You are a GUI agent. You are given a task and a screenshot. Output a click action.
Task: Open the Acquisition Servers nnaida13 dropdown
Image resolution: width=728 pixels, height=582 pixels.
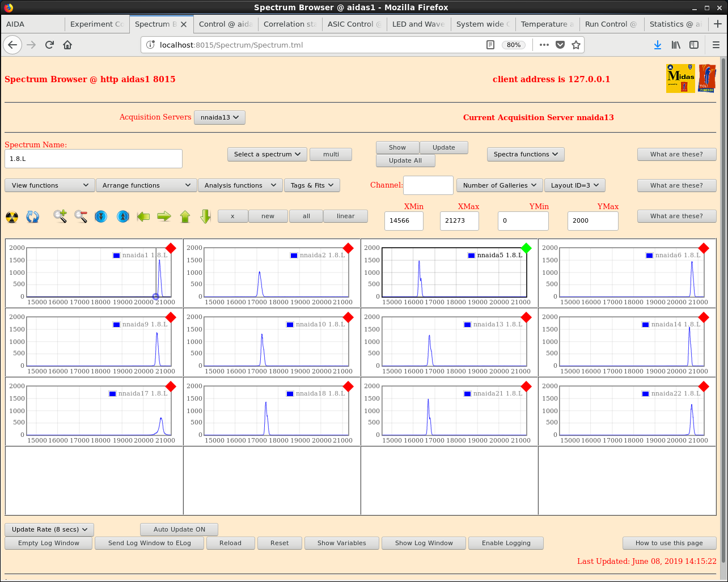point(219,117)
